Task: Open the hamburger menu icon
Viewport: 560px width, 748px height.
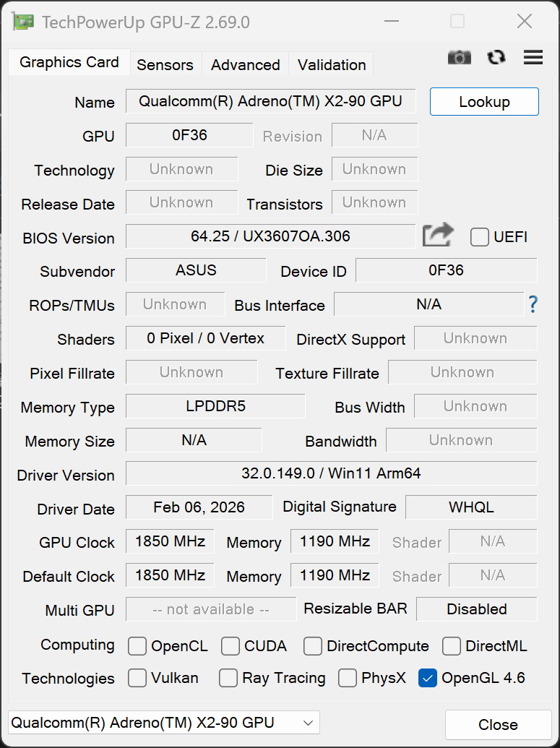Action: [533, 58]
